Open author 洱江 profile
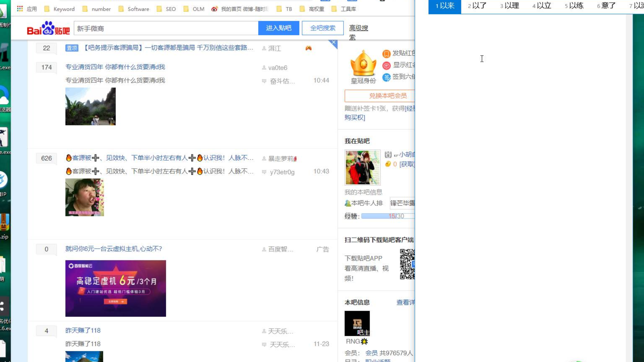 coord(274,48)
